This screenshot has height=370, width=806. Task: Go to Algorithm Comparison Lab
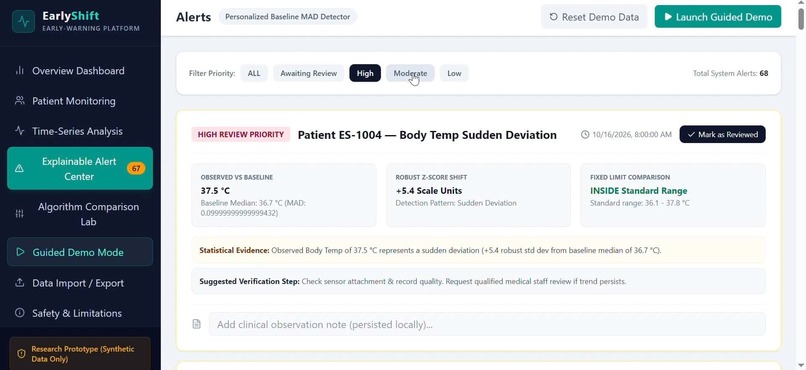point(80,214)
